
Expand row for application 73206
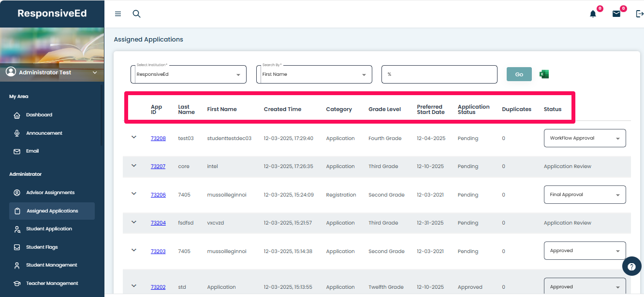pyautogui.click(x=134, y=194)
